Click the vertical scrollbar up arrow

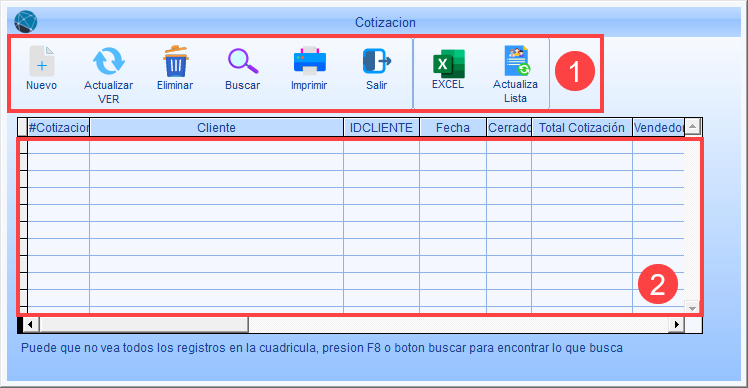coord(693,127)
